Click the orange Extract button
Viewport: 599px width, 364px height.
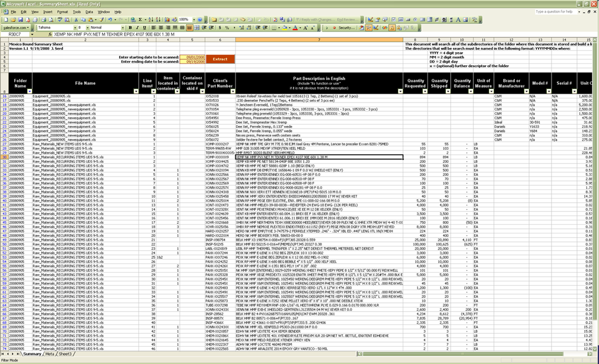coord(220,59)
